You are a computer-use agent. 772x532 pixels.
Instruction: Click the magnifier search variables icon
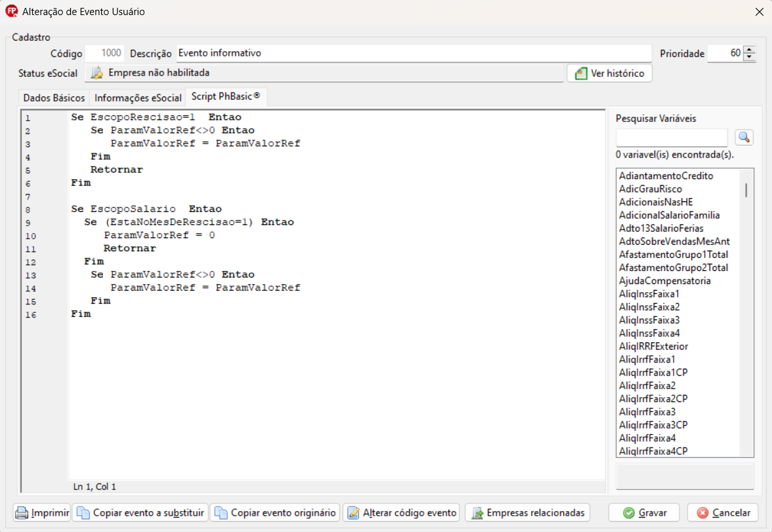pos(744,137)
